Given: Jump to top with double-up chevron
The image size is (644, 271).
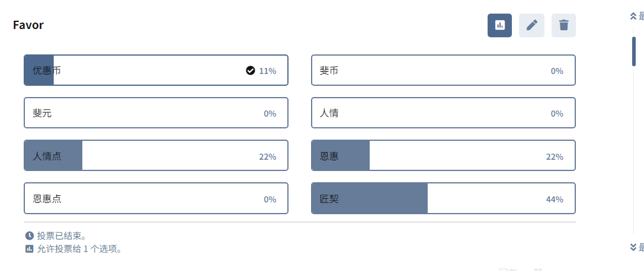Looking at the screenshot, I should point(633,17).
